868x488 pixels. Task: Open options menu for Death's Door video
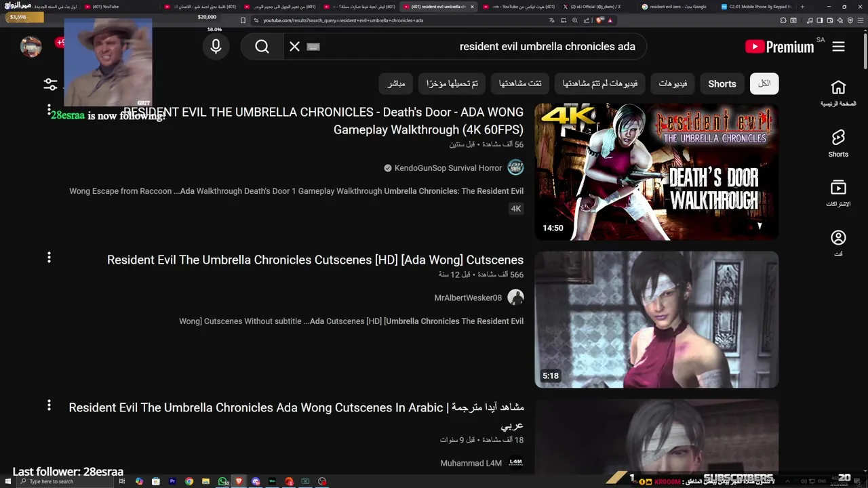pyautogui.click(x=49, y=110)
